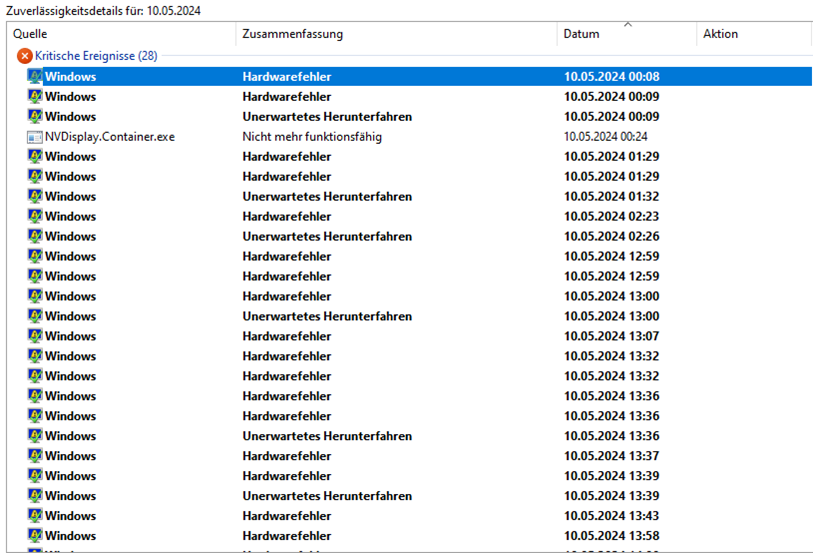
Task: Select Windows source text in 13:37 row
Action: click(x=71, y=456)
